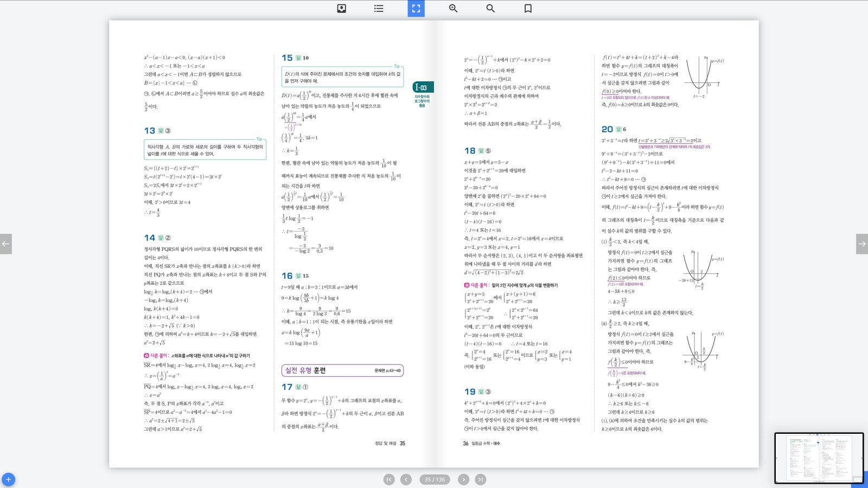Advance one page in bottom navigation

tap(463, 479)
